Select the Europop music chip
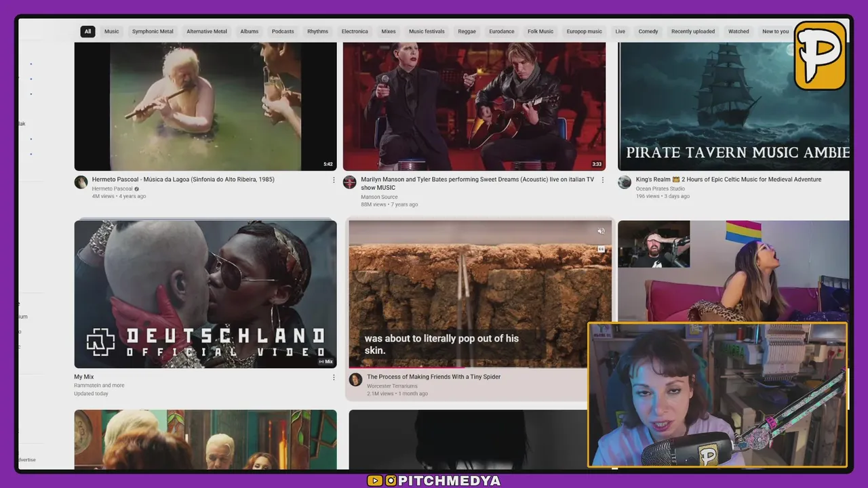Image resolution: width=868 pixels, height=488 pixels. (585, 31)
